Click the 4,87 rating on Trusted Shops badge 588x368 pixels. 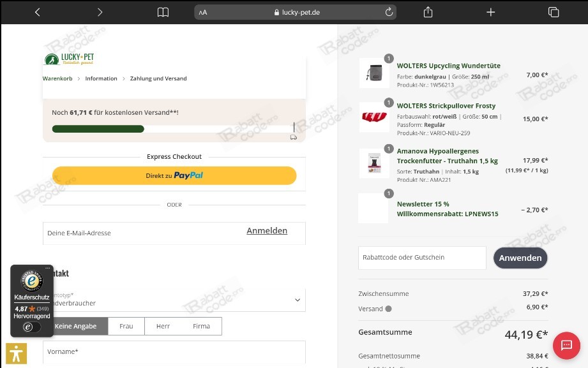(21, 309)
